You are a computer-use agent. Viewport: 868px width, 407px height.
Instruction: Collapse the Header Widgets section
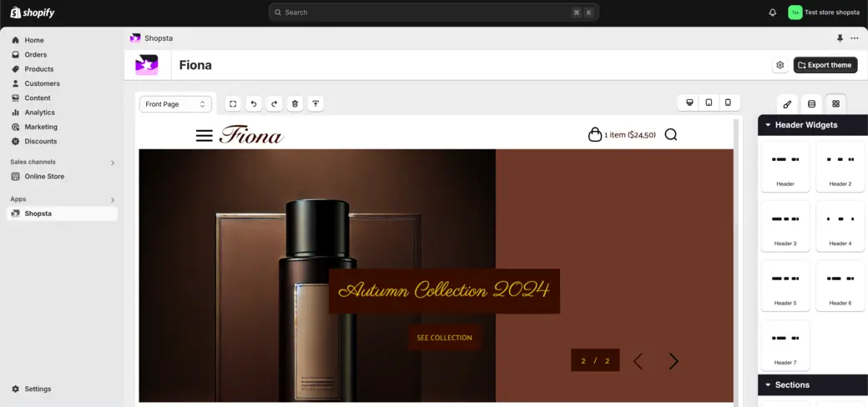tap(768, 125)
